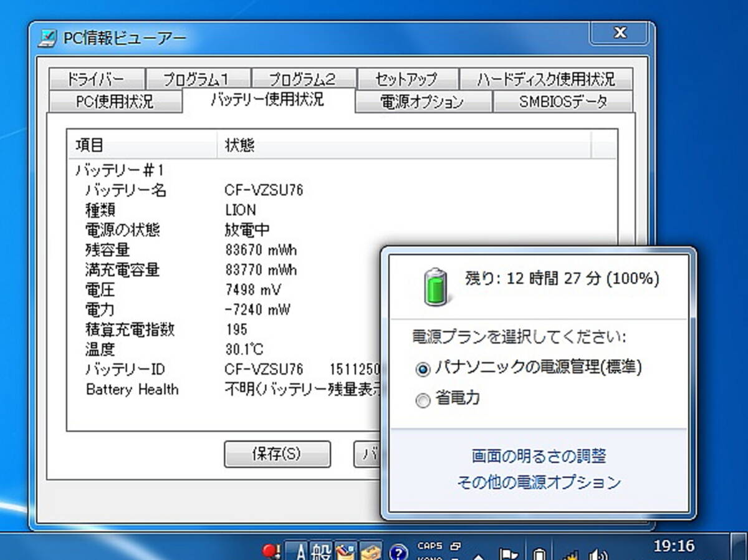748x560 pixels.
Task: Click IME conversion mode '般' indicator
Action: click(322, 551)
